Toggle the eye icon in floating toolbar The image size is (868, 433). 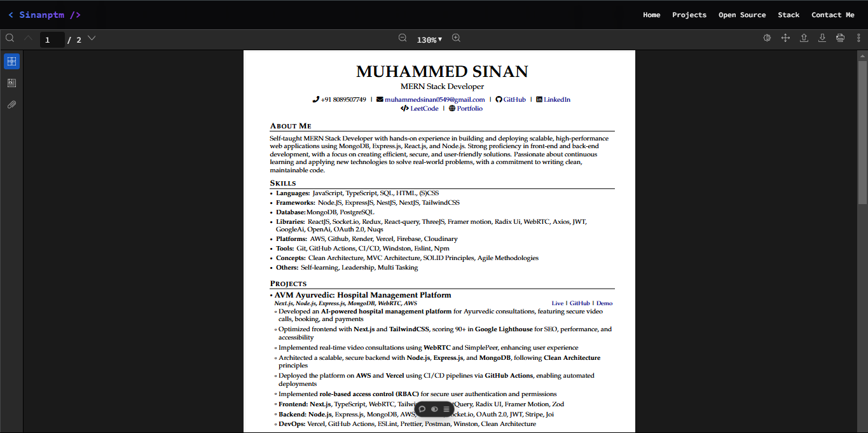pyautogui.click(x=434, y=409)
